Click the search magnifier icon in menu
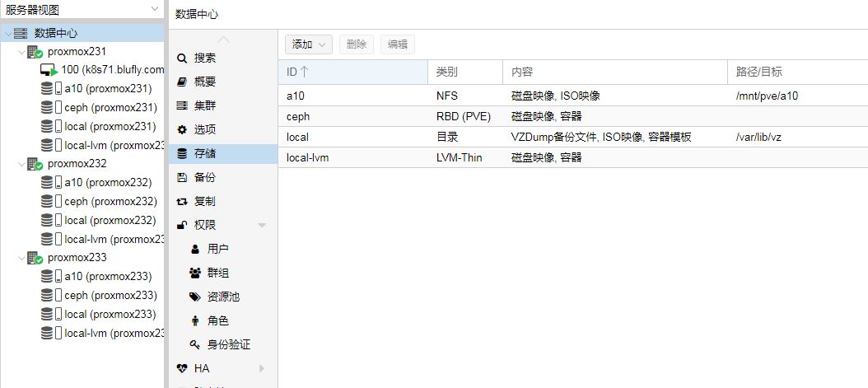Image resolution: width=868 pixels, height=388 pixels. pos(182,58)
